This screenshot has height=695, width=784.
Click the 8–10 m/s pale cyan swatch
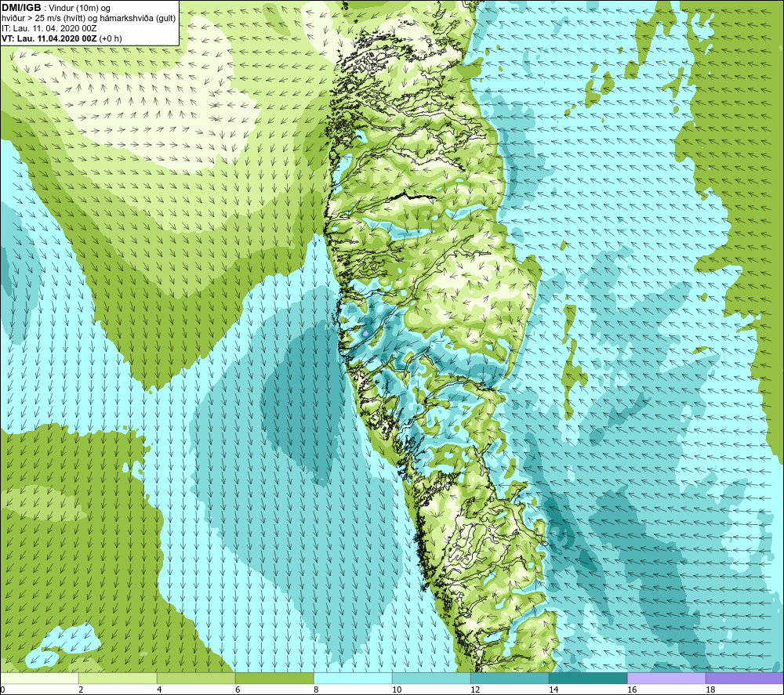coord(353,678)
